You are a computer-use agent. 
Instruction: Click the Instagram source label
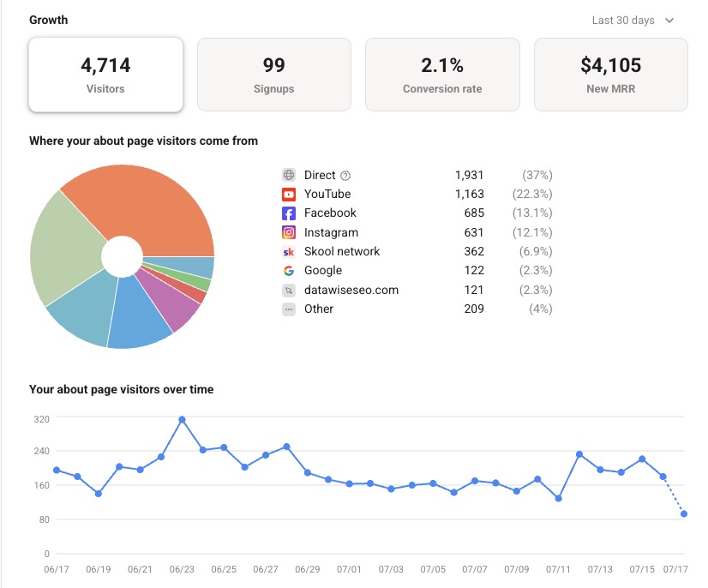[x=331, y=232]
